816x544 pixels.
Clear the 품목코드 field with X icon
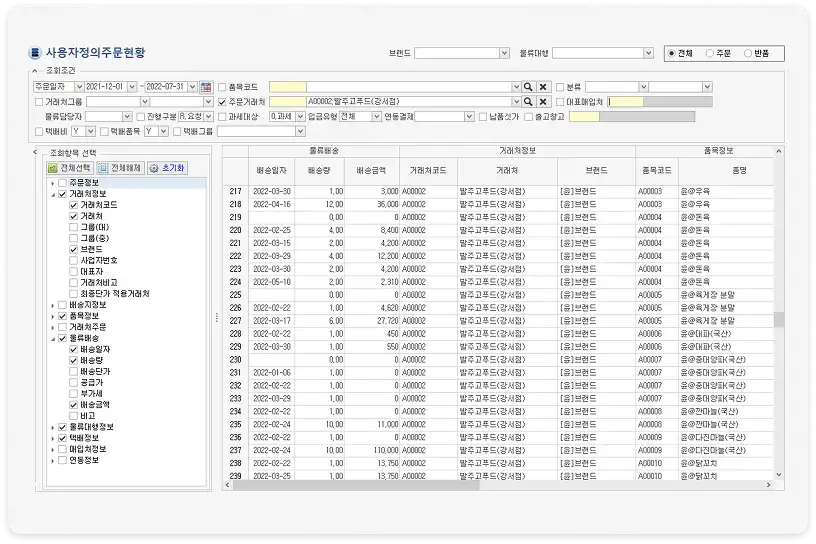543,87
